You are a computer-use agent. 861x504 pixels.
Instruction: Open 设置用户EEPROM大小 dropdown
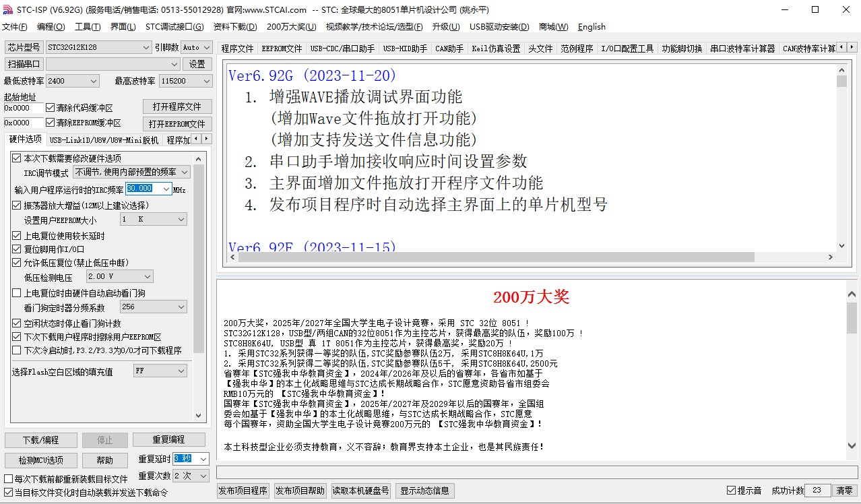pyautogui.click(x=154, y=220)
